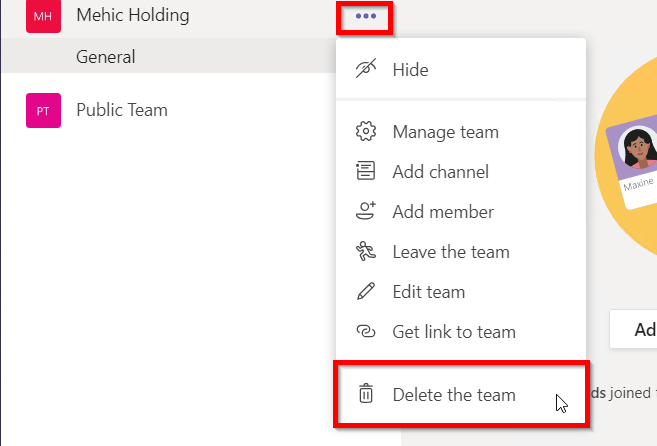Choose the 'Leave the team' menu entry
Image resolution: width=657 pixels, height=446 pixels.
tap(451, 252)
